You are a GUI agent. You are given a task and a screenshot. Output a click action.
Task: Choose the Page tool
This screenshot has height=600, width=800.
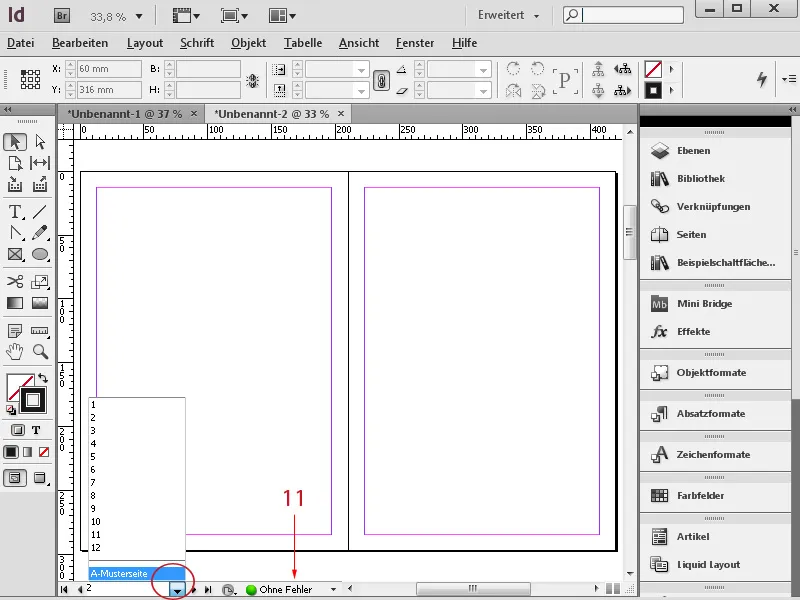click(x=15, y=163)
